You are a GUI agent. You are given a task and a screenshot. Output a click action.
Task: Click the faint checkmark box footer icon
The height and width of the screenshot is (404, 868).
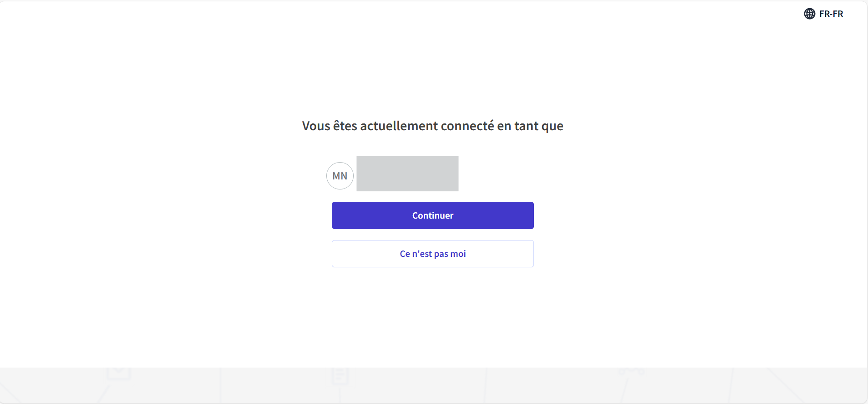pyautogui.click(x=119, y=372)
